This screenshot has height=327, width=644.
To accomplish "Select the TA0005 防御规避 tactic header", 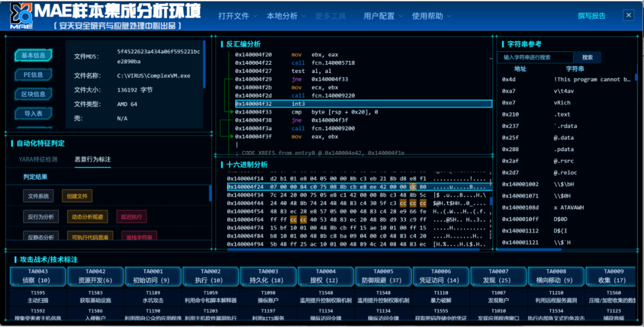I will point(383,276).
